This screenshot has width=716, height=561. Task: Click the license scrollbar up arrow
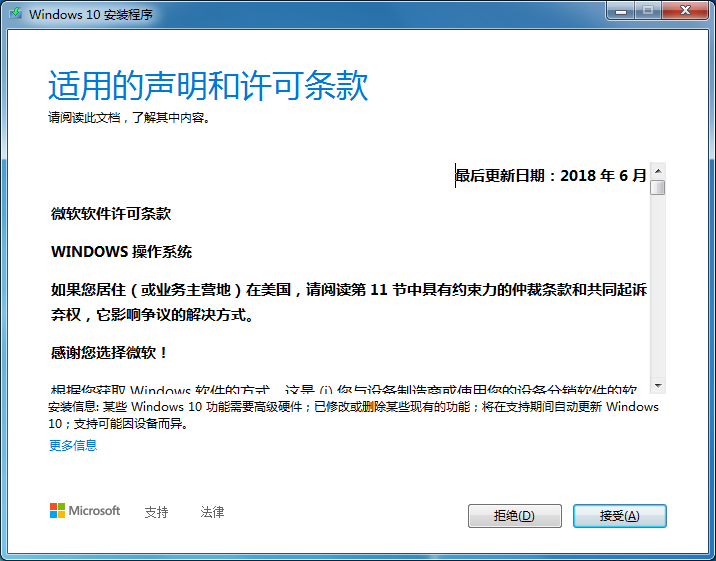click(x=658, y=171)
